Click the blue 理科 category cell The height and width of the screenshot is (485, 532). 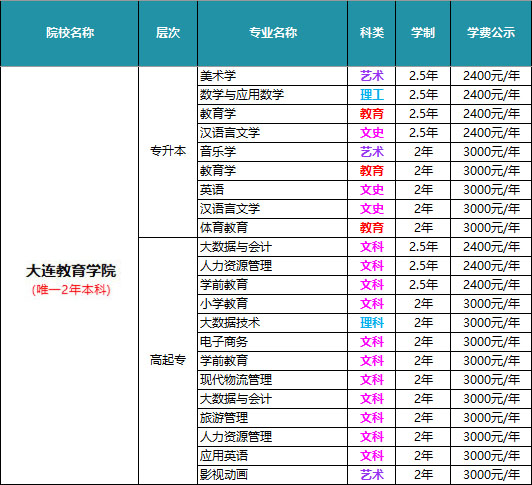pyautogui.click(x=372, y=322)
